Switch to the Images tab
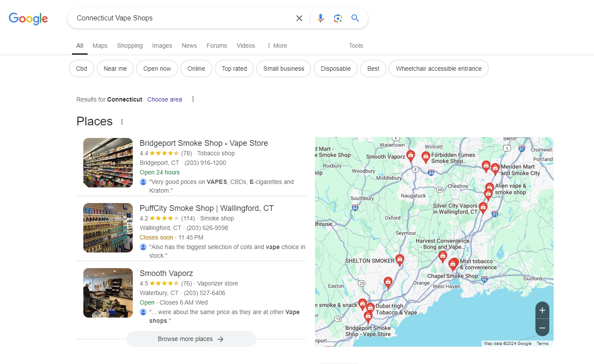The height and width of the screenshot is (364, 594). [x=162, y=46]
